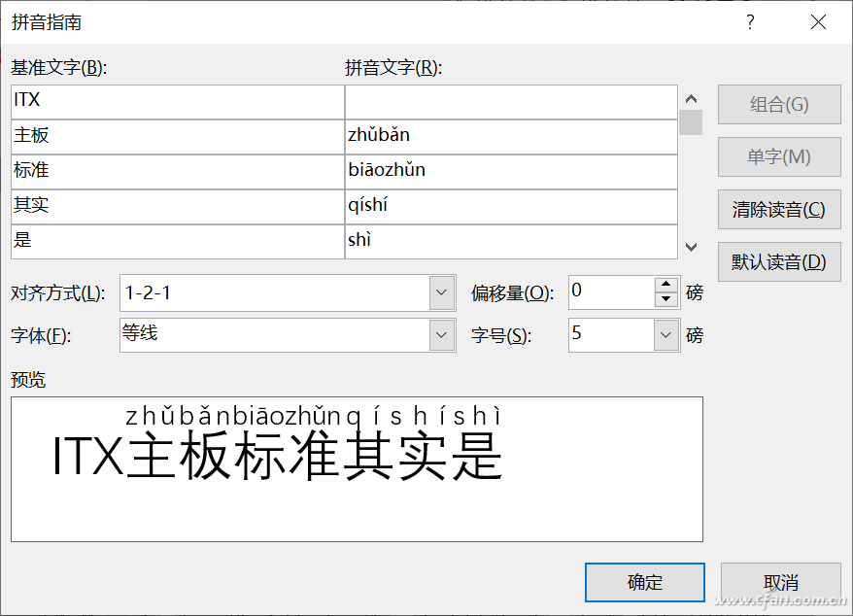853x616 pixels.
Task: Click the empty pinyin field for ITX
Action: tap(511, 102)
